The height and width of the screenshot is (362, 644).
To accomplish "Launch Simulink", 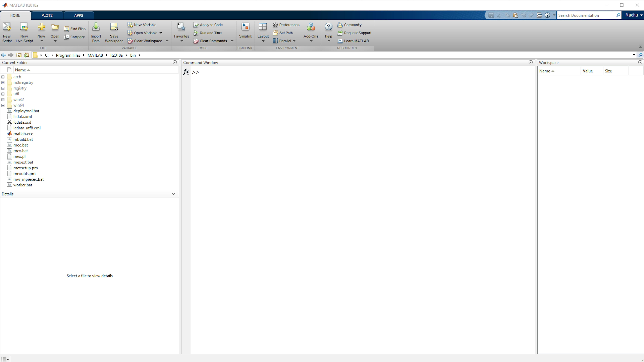I will (x=245, y=30).
